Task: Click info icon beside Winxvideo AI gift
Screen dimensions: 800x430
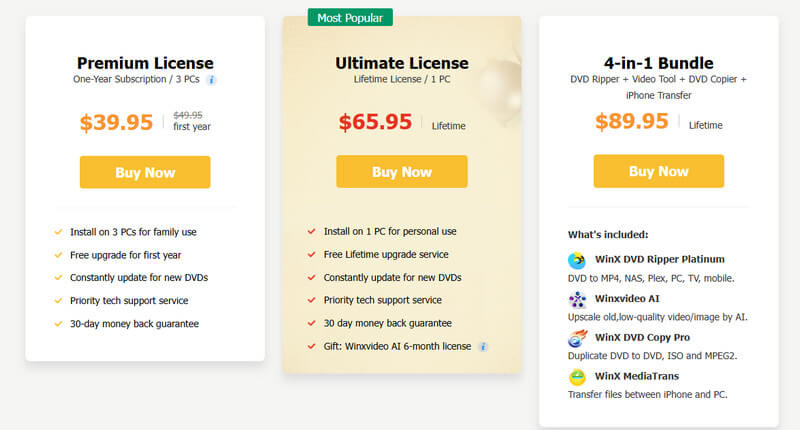Action: (x=483, y=347)
